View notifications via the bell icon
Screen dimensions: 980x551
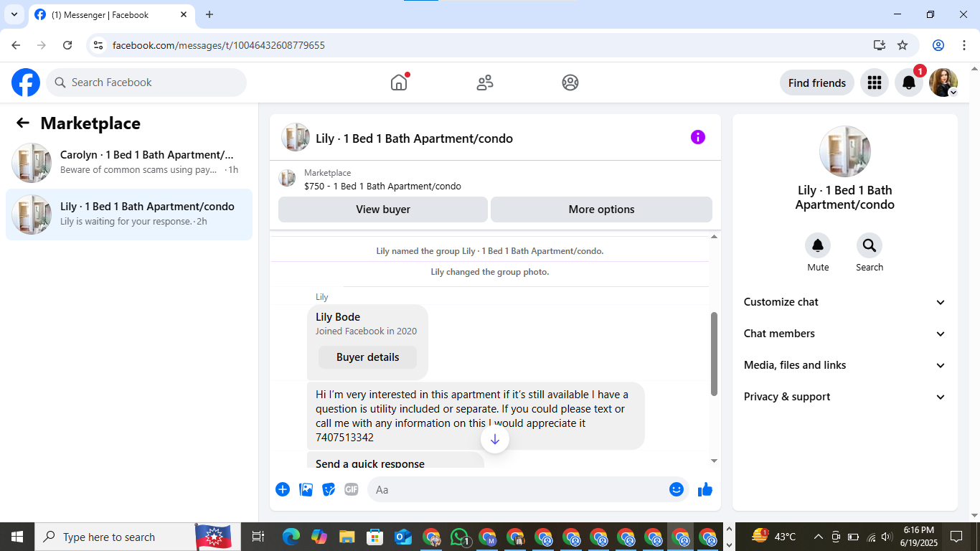(909, 83)
